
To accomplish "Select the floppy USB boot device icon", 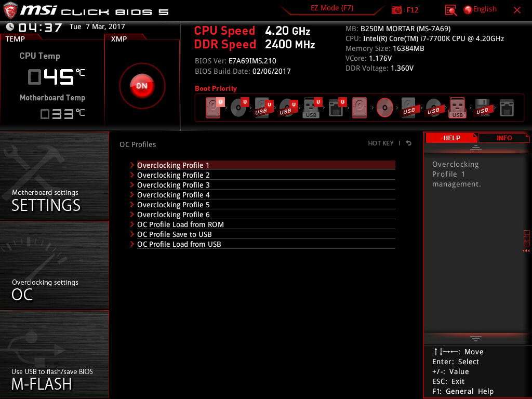I will pos(482,108).
